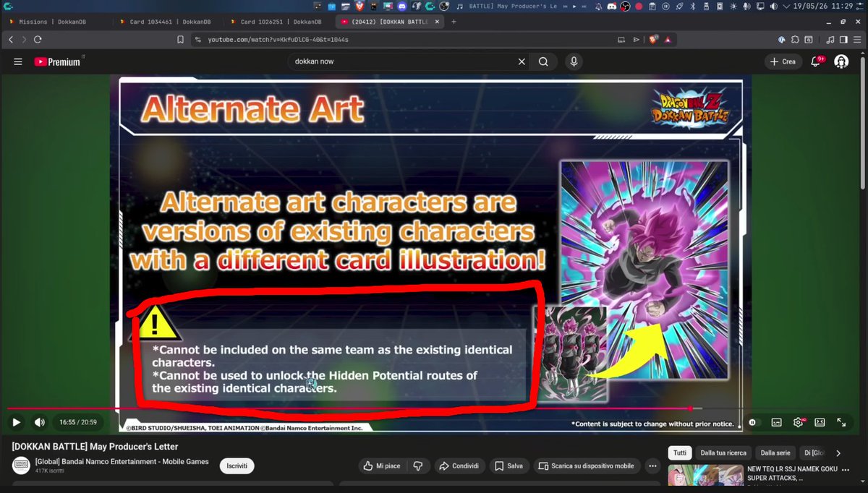Screen dimensions: 868x493
Task: Open more actions three-dot menu
Action: (654, 466)
